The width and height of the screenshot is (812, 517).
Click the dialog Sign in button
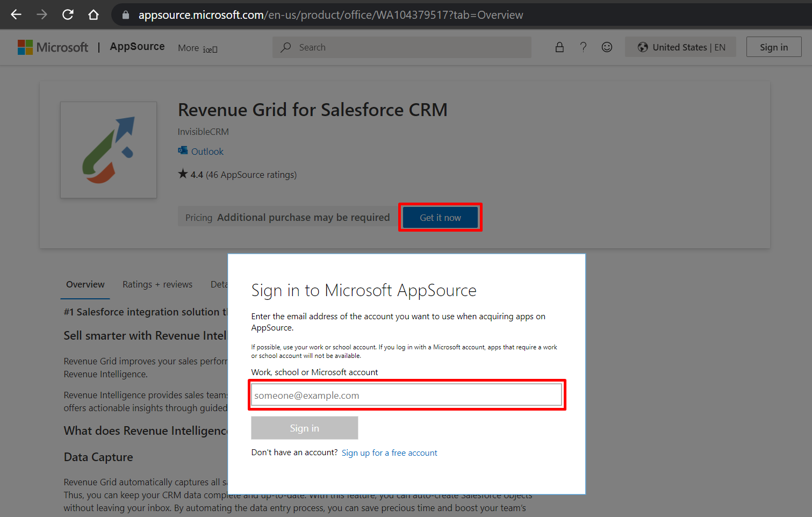pyautogui.click(x=304, y=428)
